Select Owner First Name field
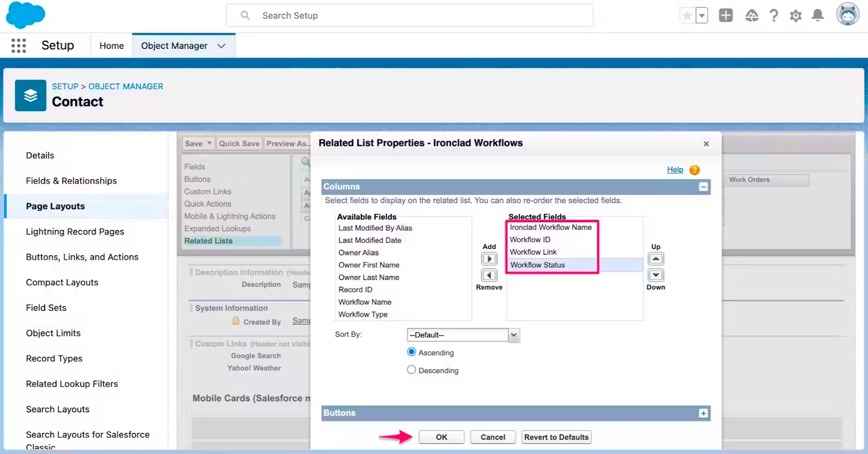The image size is (868, 454). (x=369, y=265)
